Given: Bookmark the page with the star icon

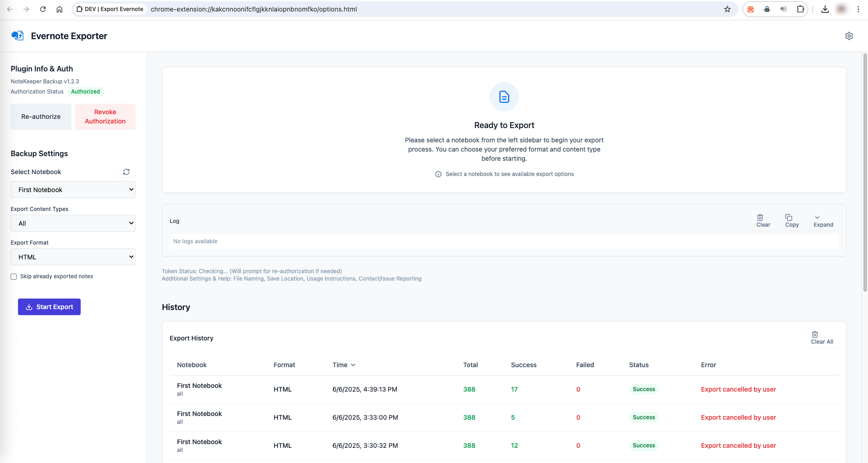Looking at the screenshot, I should pos(726,9).
